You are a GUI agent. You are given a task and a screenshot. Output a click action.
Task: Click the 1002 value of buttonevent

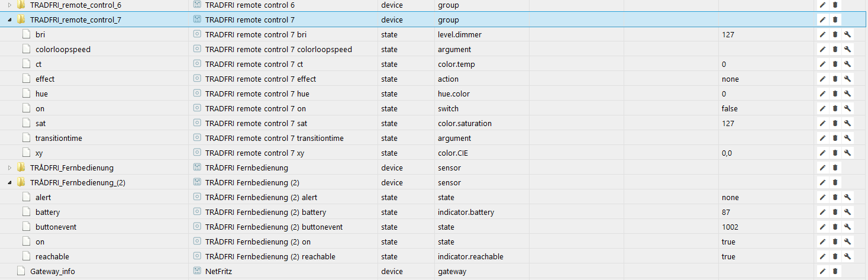pos(730,227)
